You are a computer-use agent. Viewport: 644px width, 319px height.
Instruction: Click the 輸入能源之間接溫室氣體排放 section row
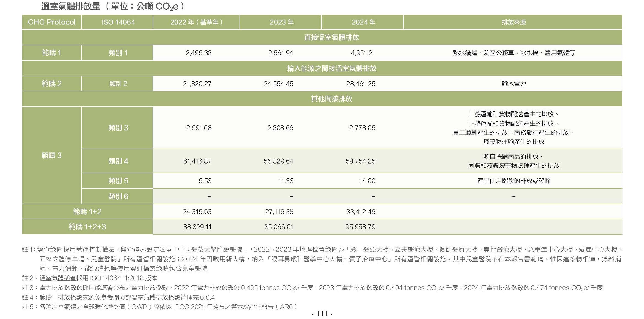point(322,68)
